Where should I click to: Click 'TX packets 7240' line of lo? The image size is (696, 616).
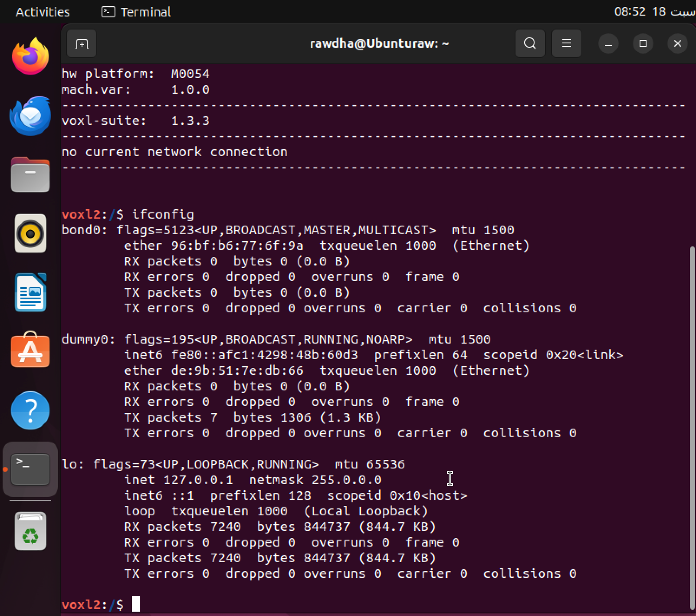(x=280, y=558)
